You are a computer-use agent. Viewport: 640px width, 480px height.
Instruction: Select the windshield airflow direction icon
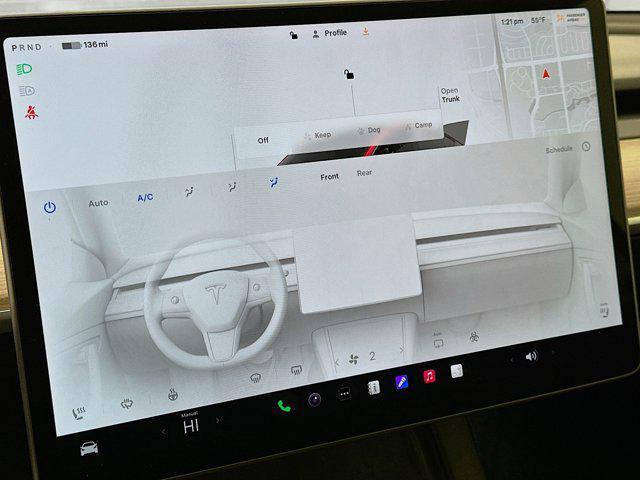[x=189, y=191]
